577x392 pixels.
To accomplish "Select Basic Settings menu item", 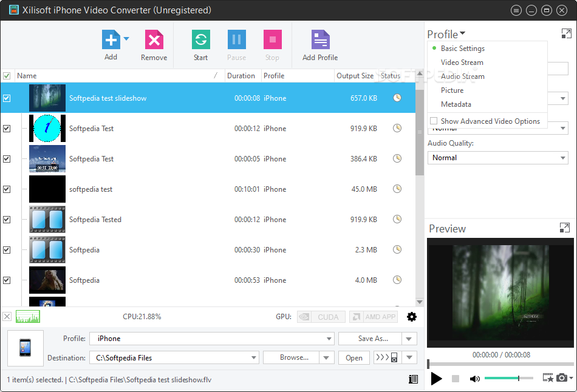I will tap(463, 48).
